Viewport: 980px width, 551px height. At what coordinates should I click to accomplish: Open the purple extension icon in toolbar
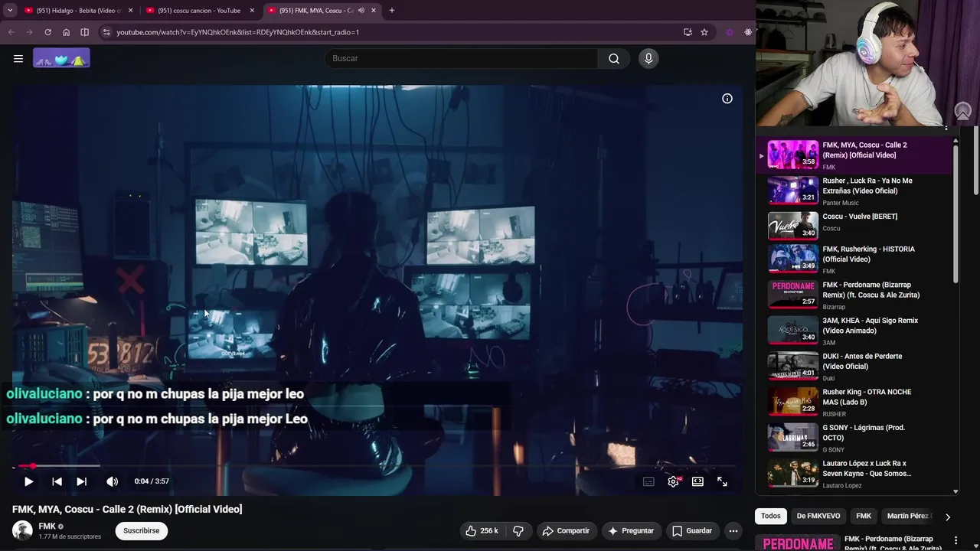(730, 32)
